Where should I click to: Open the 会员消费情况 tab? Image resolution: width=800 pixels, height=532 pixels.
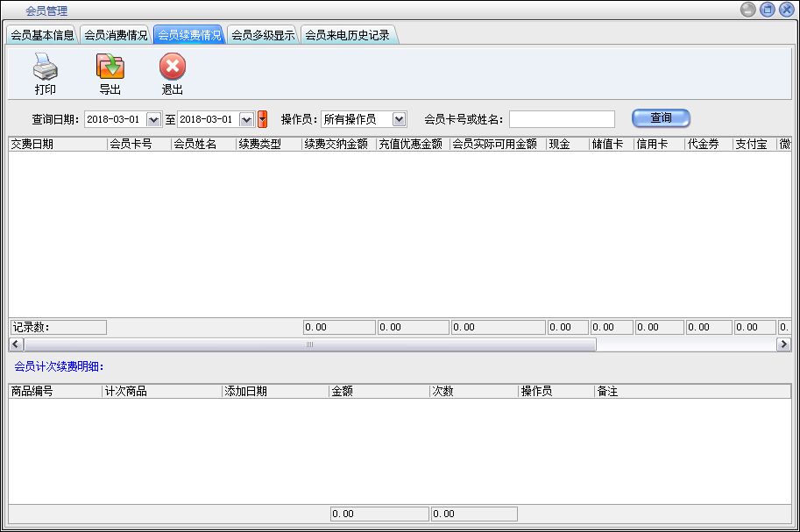click(x=116, y=35)
